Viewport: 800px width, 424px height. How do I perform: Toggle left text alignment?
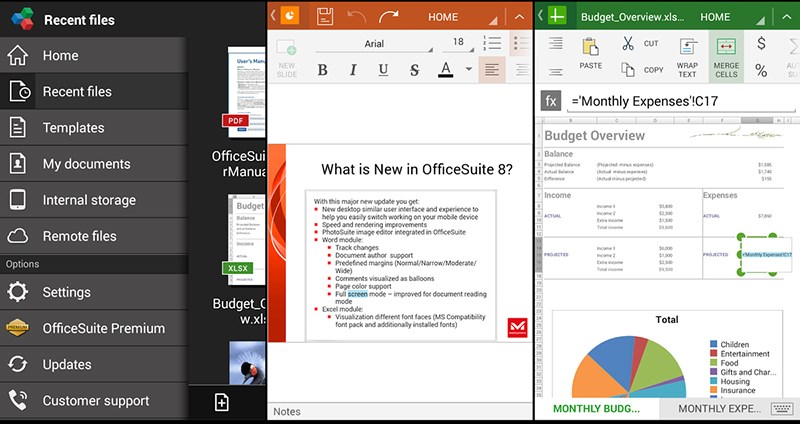(x=492, y=70)
